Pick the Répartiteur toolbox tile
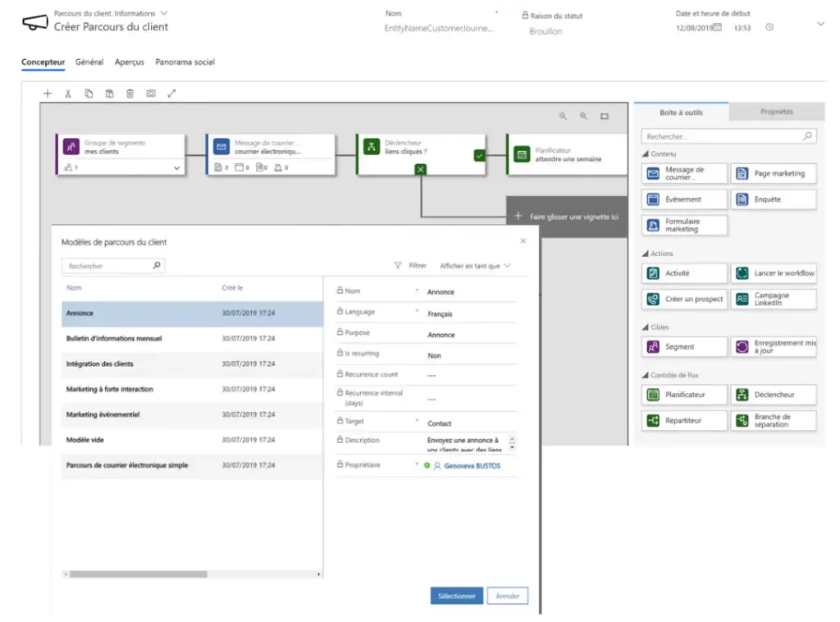 pos(684,421)
